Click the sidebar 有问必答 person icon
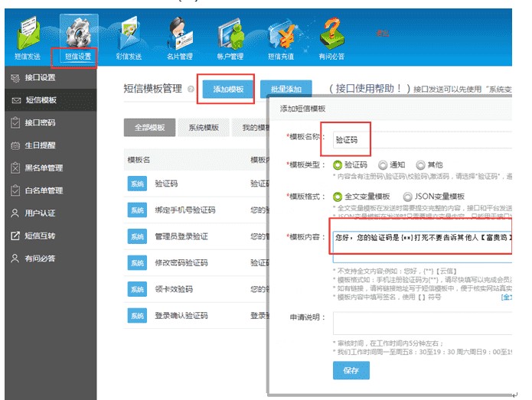 [15, 259]
